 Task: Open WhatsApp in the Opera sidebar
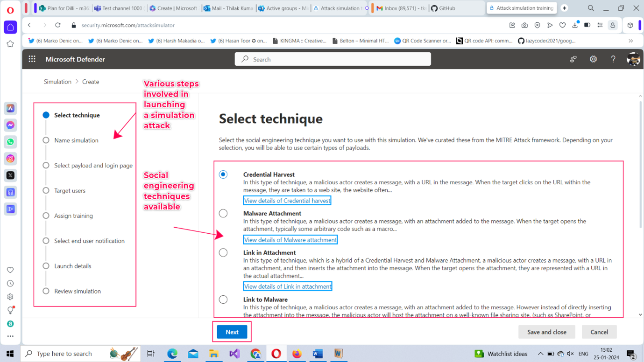click(x=10, y=142)
